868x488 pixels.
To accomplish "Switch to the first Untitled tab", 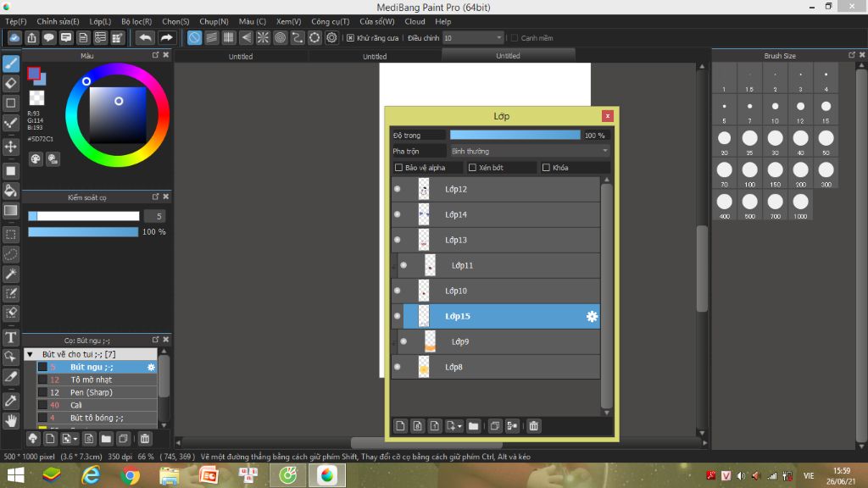I will pyautogui.click(x=241, y=56).
